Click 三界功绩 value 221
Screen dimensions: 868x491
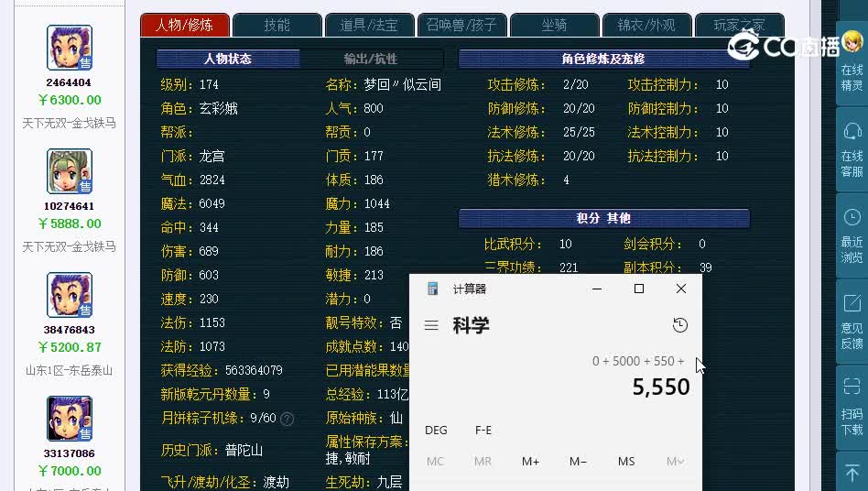pos(569,267)
